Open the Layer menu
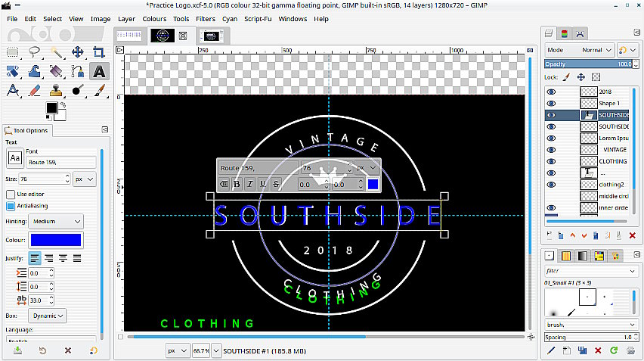Image resolution: width=644 pixels, height=361 pixels. click(126, 19)
